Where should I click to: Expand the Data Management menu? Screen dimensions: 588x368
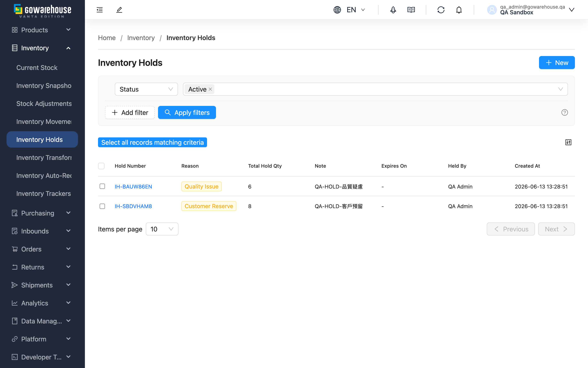[42, 321]
